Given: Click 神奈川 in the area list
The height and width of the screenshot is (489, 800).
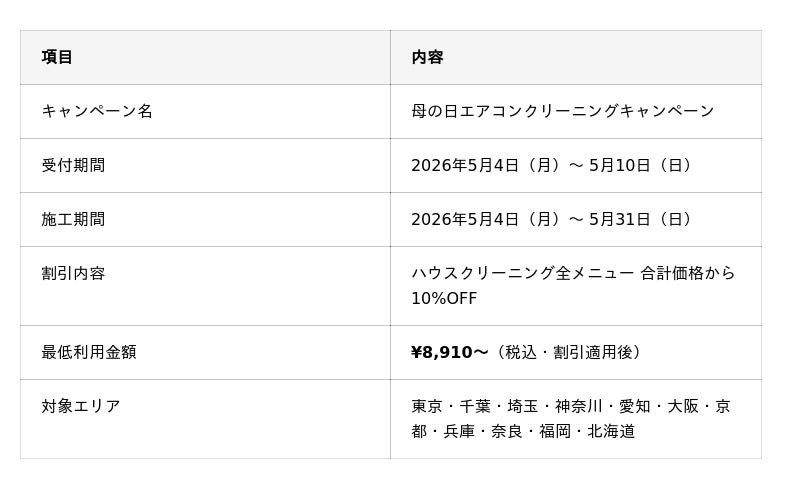Looking at the screenshot, I should [x=579, y=406].
